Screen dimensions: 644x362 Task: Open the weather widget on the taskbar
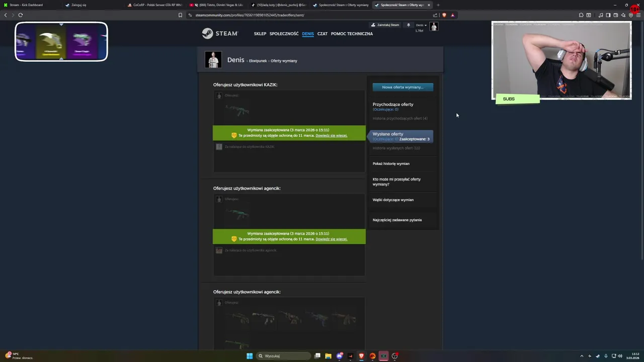pos(19,356)
